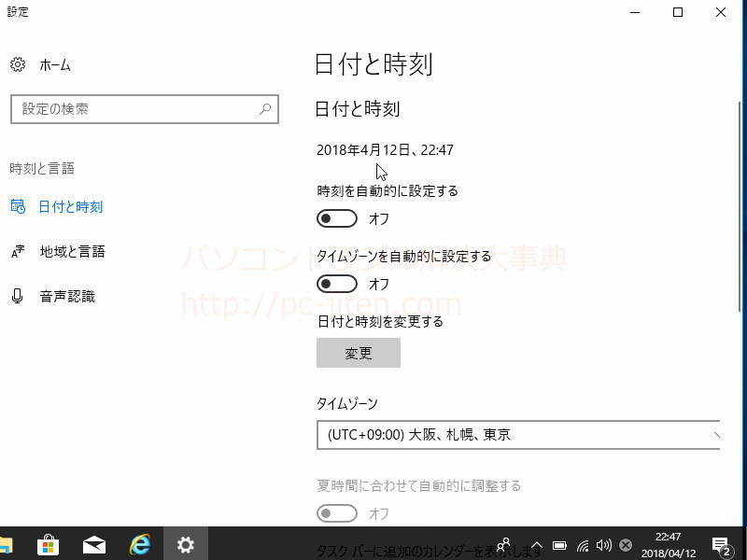
Task: Click the Home gear icon in sidebar
Action: [x=17, y=64]
